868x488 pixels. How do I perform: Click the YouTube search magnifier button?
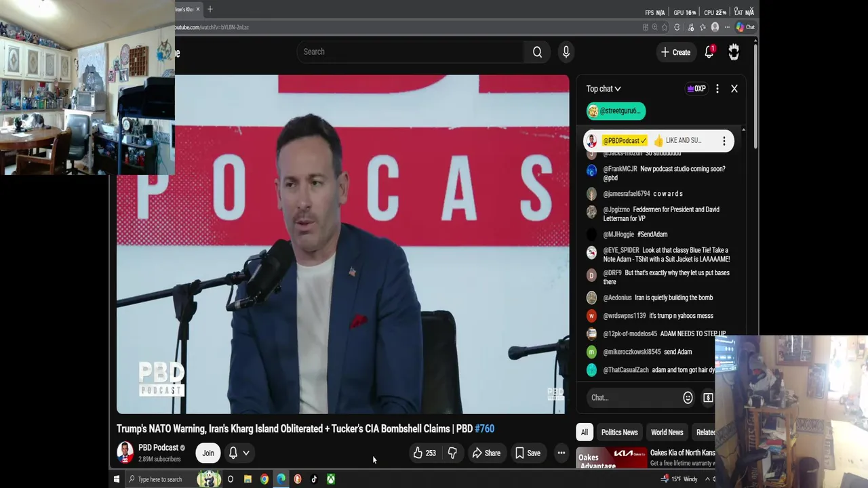(x=537, y=52)
